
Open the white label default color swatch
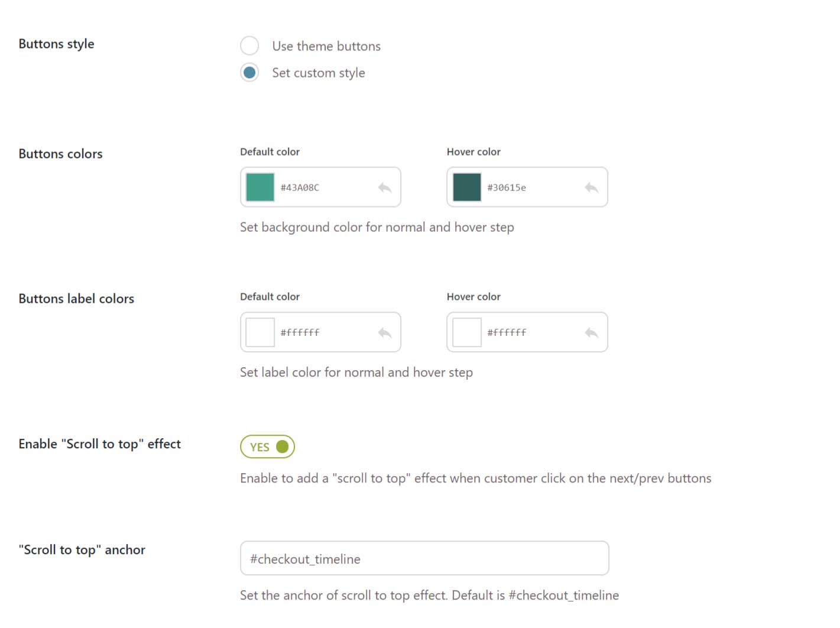tap(260, 332)
